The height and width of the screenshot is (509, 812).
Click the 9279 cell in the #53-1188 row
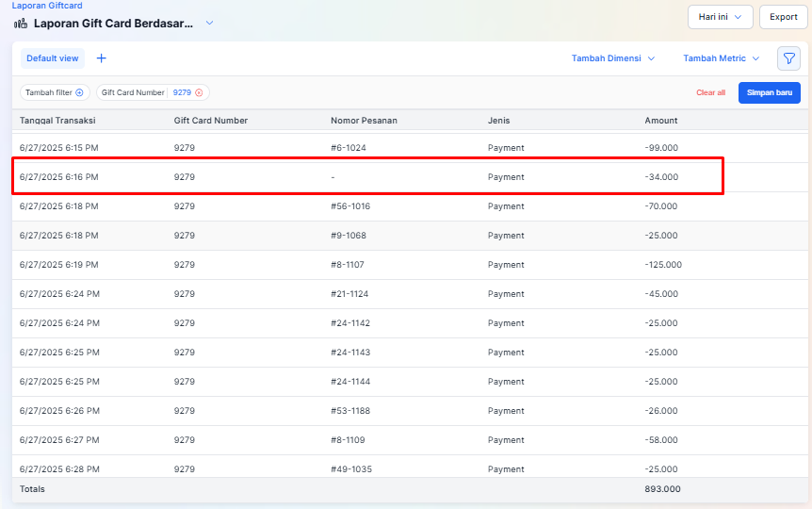pyautogui.click(x=185, y=411)
